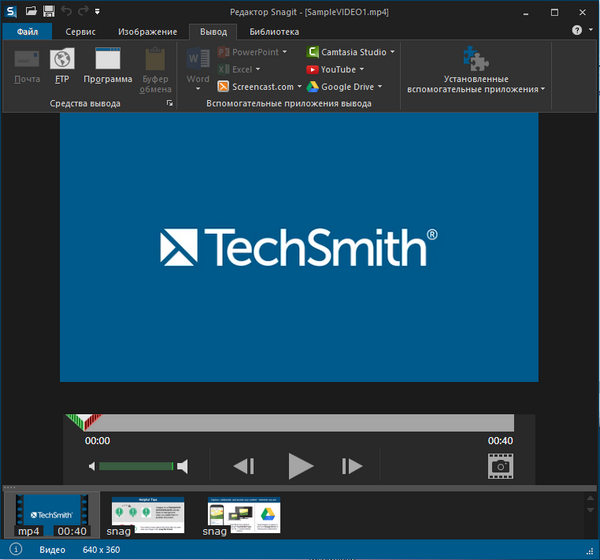Click the FTP globe icon
Image resolution: width=600 pixels, height=560 pixels.
(x=62, y=60)
